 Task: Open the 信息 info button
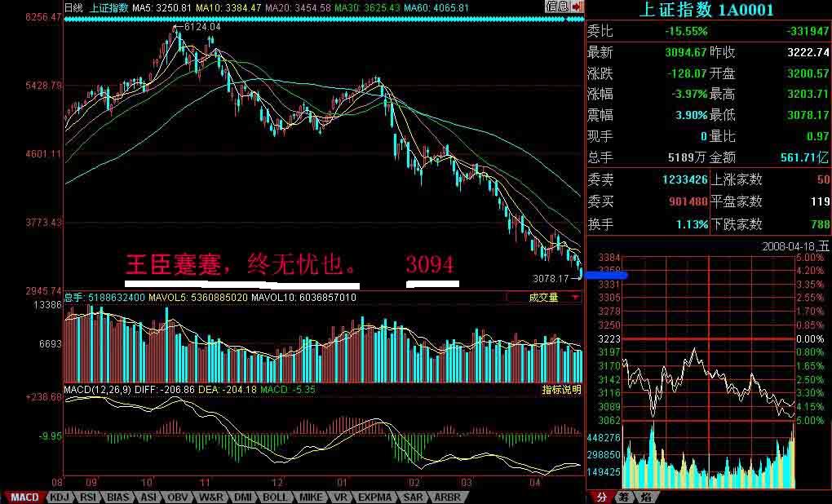click(558, 7)
